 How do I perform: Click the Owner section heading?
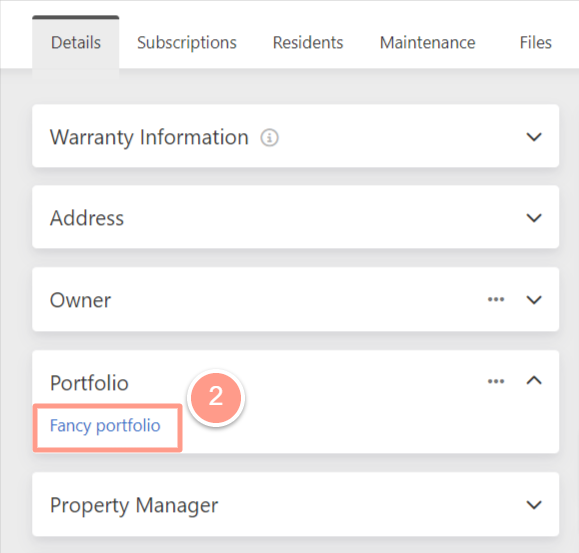click(x=80, y=300)
